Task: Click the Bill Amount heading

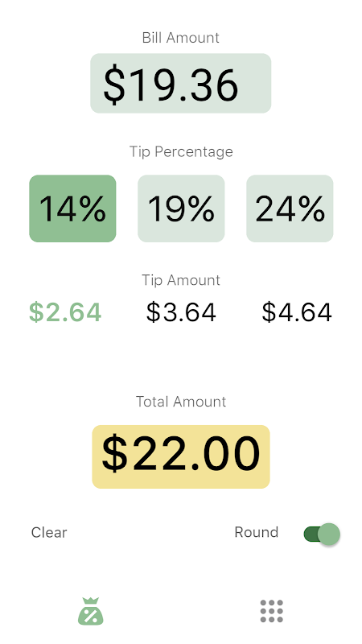Action: tap(180, 38)
